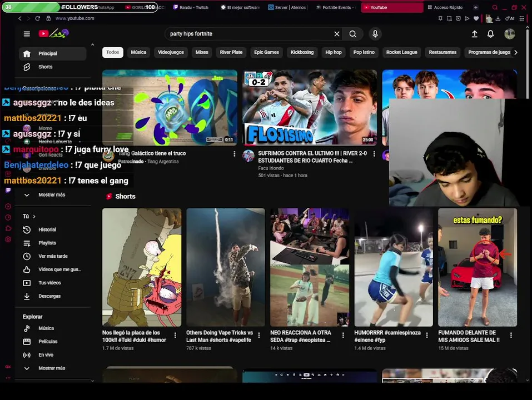Screen dimensions: 532x400
Task: Select the Rocket League filter chip
Action: [x=402, y=52]
